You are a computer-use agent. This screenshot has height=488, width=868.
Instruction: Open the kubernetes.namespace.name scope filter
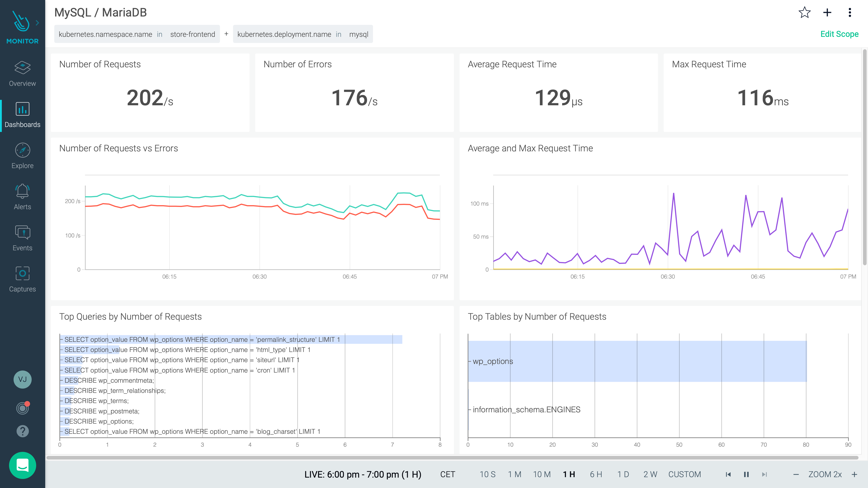tap(137, 34)
